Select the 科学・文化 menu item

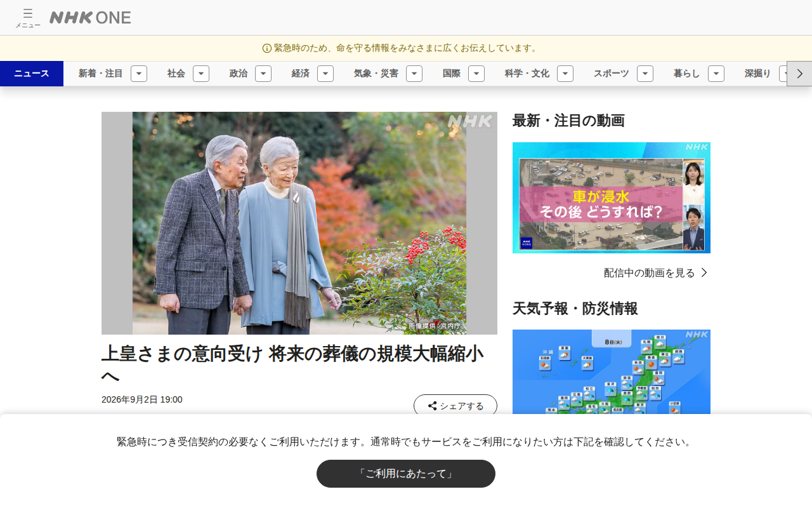(527, 74)
